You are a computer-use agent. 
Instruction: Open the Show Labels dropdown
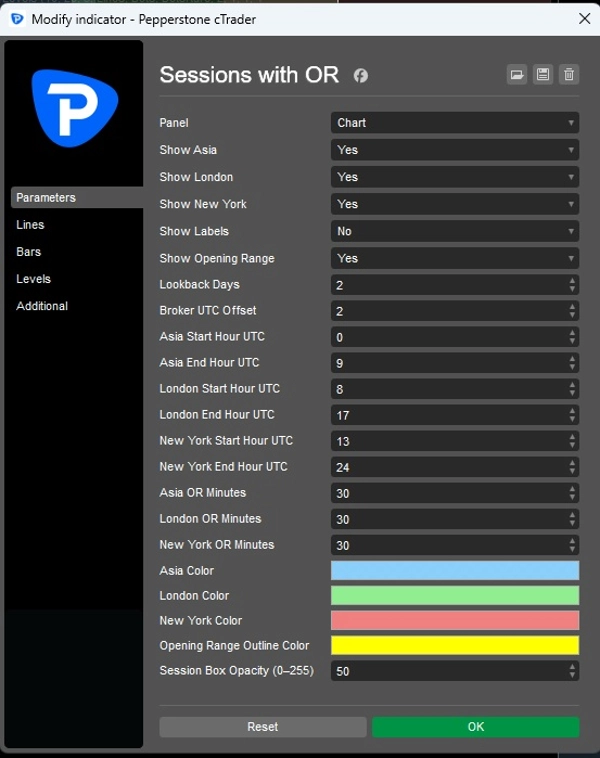click(x=454, y=231)
